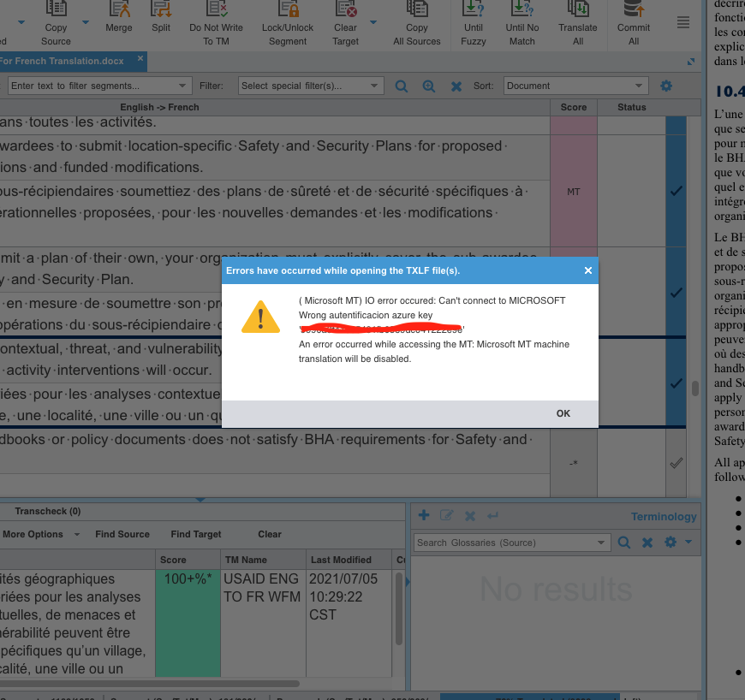The height and width of the screenshot is (700, 745).
Task: Click the insert term return-arrow icon
Action: click(x=492, y=515)
